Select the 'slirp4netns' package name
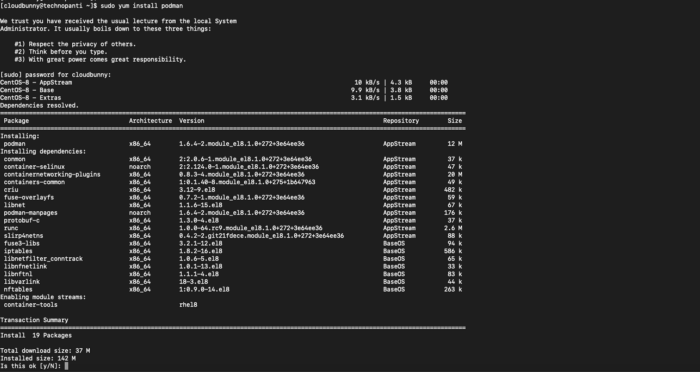 tap(23, 235)
